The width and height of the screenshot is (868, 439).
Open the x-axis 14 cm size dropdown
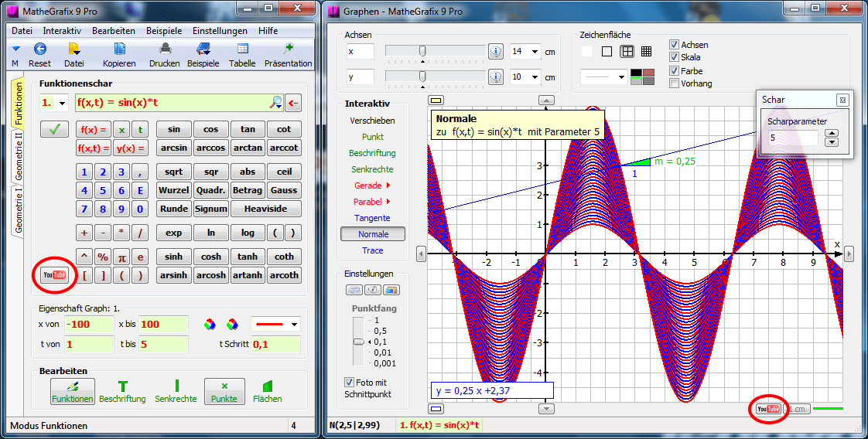pos(534,52)
